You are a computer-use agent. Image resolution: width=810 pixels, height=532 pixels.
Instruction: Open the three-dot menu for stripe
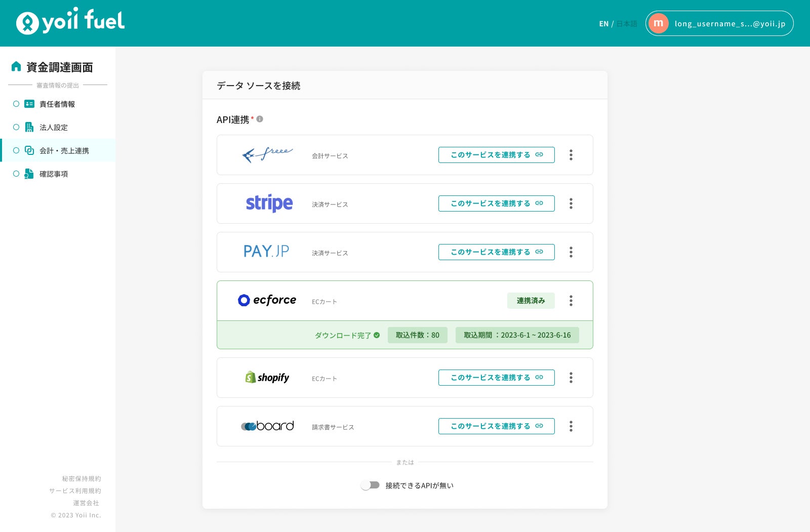pyautogui.click(x=571, y=203)
